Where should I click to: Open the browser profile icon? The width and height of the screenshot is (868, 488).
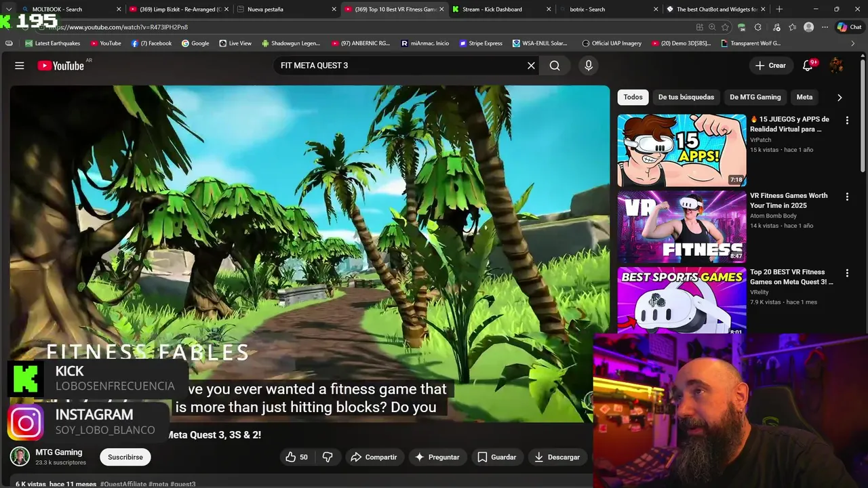click(808, 27)
